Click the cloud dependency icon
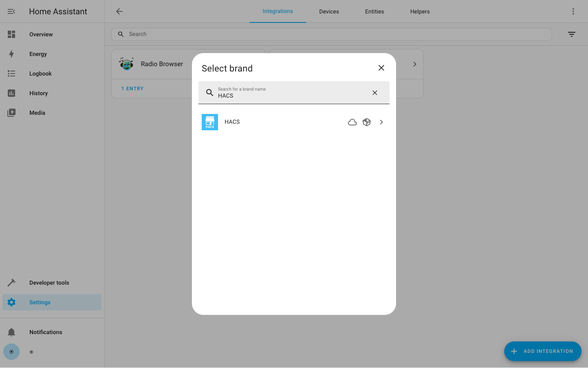The width and height of the screenshot is (588, 368). [352, 122]
